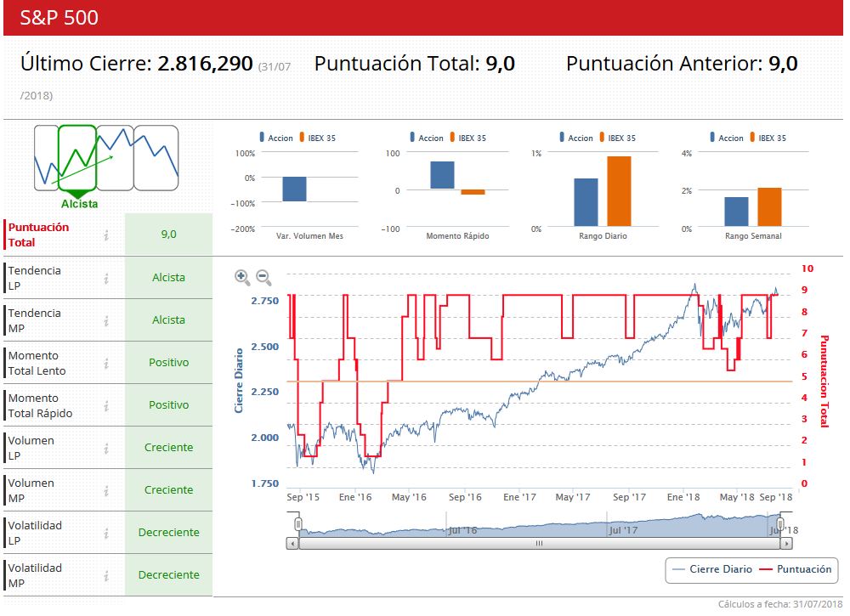
Task: Toggle Accion legend in Momento Rápido chart
Action: 427,138
